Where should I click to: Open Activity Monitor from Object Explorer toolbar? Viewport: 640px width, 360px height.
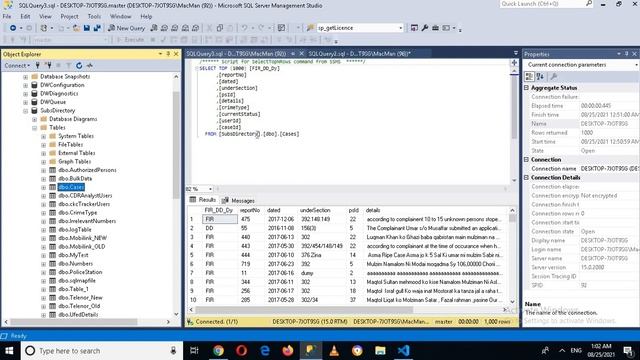(x=89, y=65)
